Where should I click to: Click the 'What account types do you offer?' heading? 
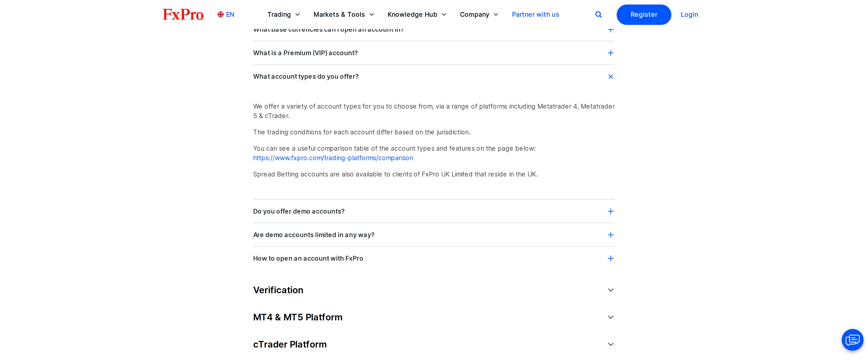click(x=306, y=76)
